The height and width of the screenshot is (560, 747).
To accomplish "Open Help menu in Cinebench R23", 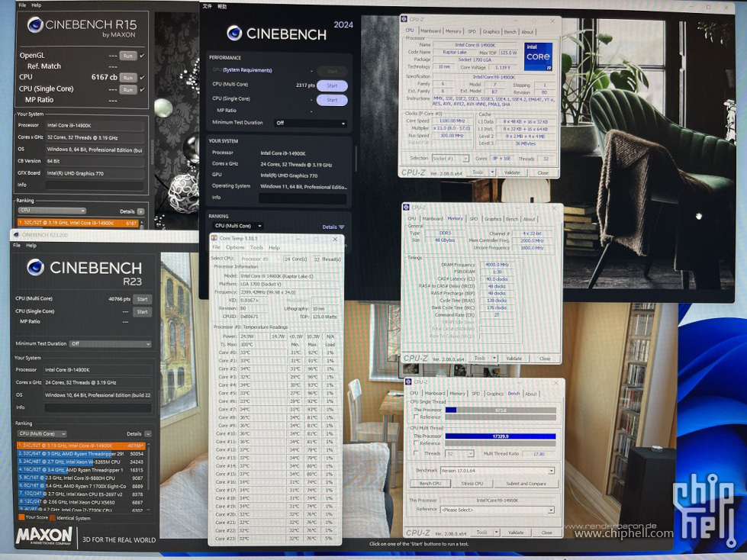I will [x=31, y=246].
